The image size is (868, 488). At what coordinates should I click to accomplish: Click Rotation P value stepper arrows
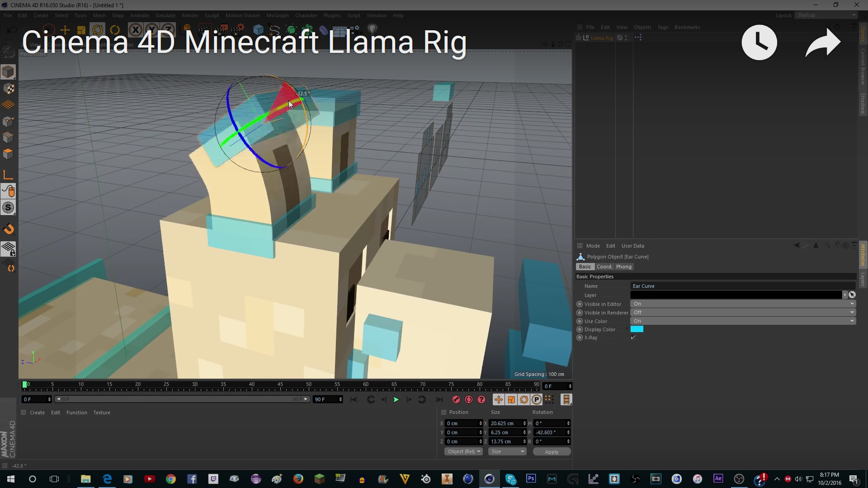tap(568, 432)
